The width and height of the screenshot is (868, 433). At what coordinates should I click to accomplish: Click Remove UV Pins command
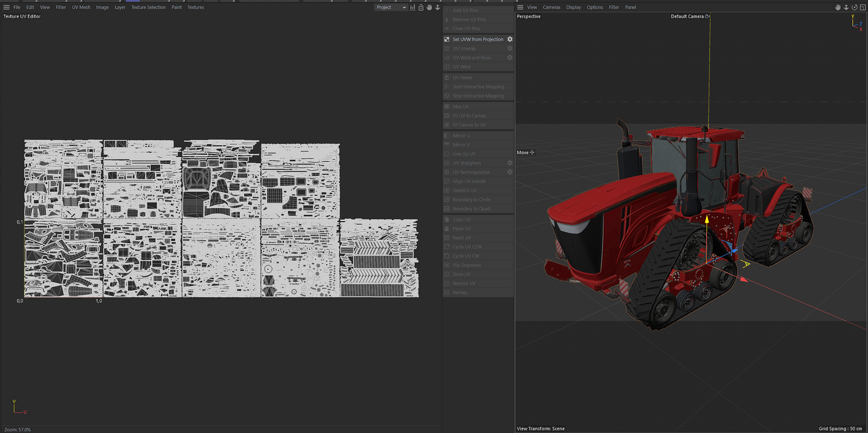click(x=478, y=20)
